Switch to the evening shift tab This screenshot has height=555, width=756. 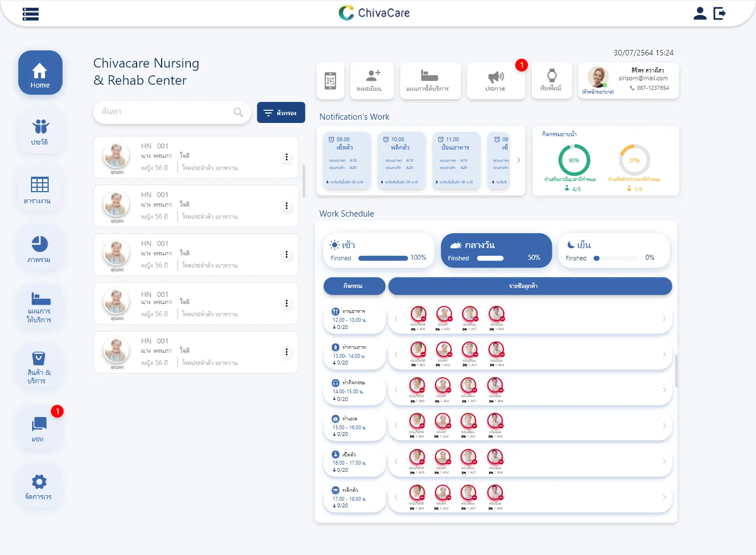[614, 250]
